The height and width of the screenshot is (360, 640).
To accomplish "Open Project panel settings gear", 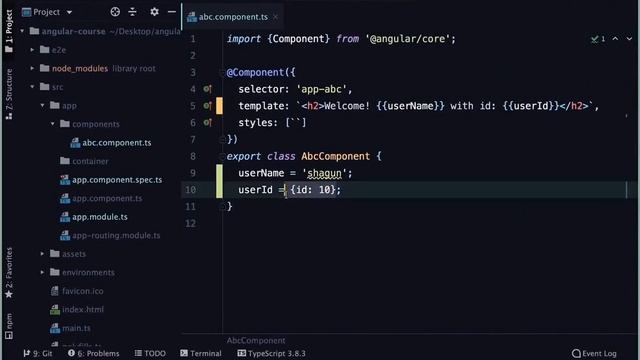I will [154, 12].
